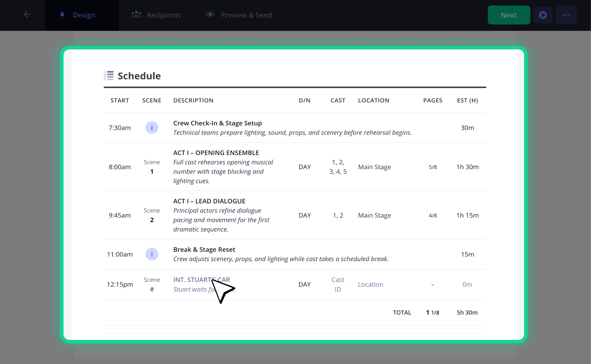Click the green Next button
The height and width of the screenshot is (364, 591).
click(509, 15)
